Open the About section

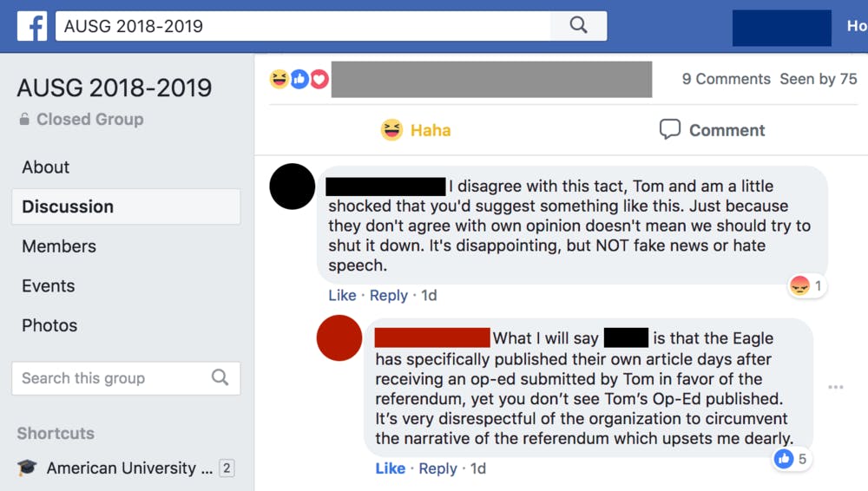pos(46,167)
